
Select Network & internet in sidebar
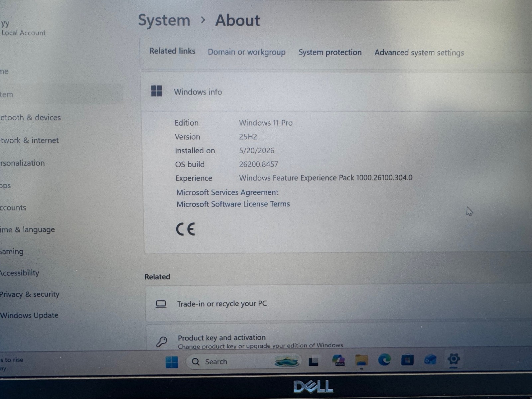pyautogui.click(x=29, y=141)
